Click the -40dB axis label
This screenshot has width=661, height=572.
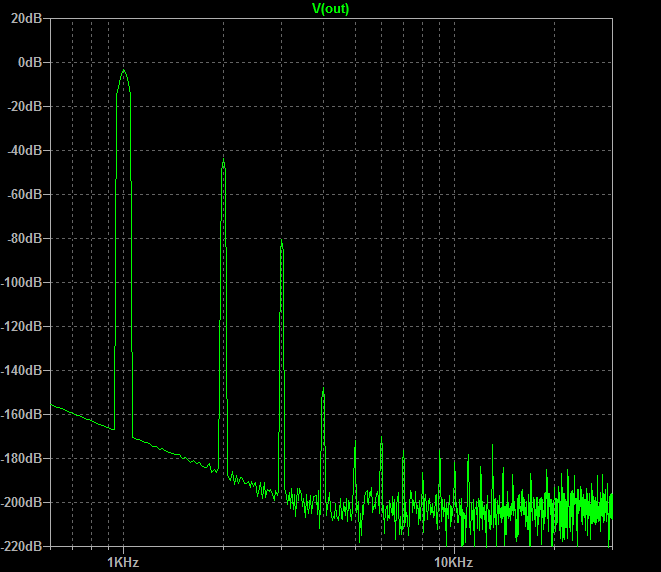(x=25, y=150)
